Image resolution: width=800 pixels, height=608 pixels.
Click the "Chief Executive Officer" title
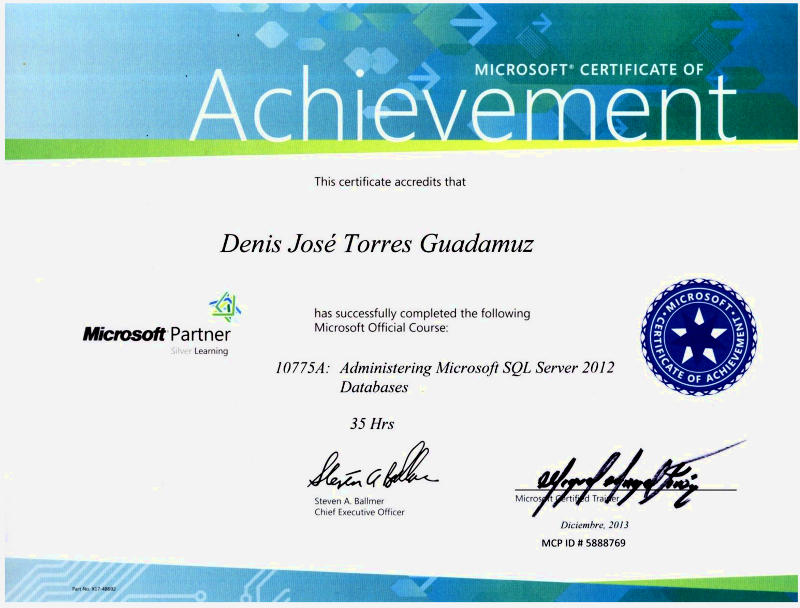tap(359, 512)
